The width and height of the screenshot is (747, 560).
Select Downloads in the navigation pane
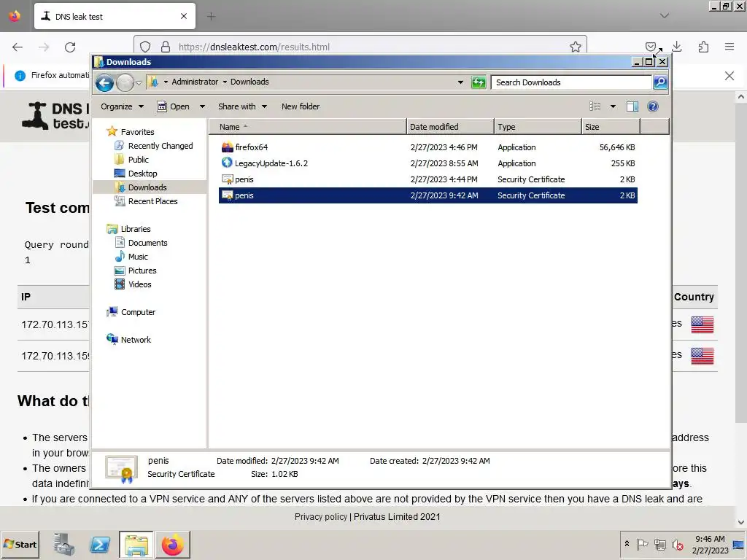click(147, 187)
